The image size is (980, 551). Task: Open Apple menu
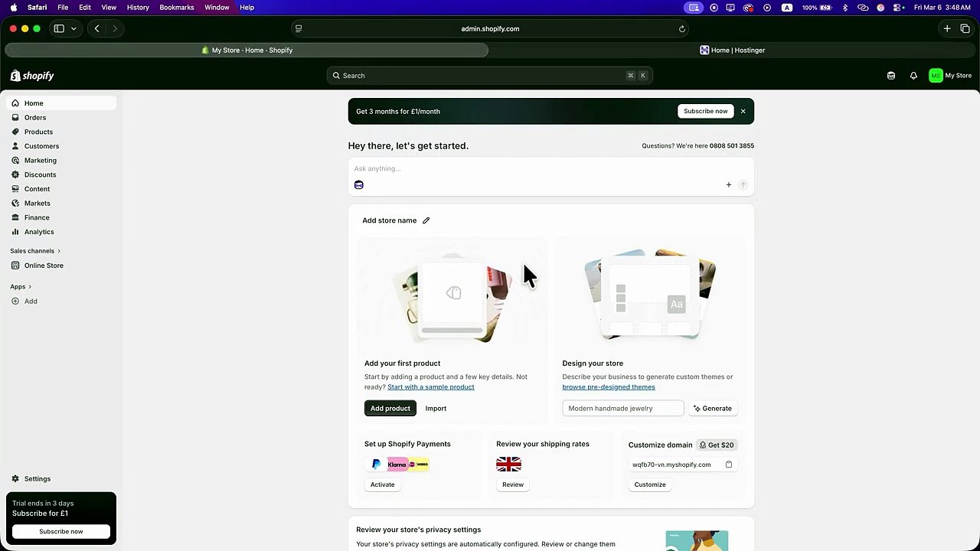click(x=14, y=8)
